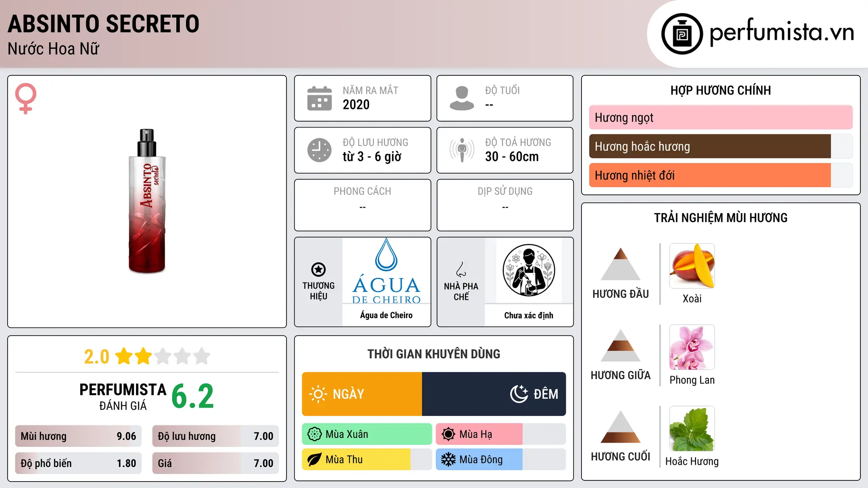Select the Ngày daytime segment
This screenshot has height=488, width=868.
pyautogui.click(x=362, y=394)
